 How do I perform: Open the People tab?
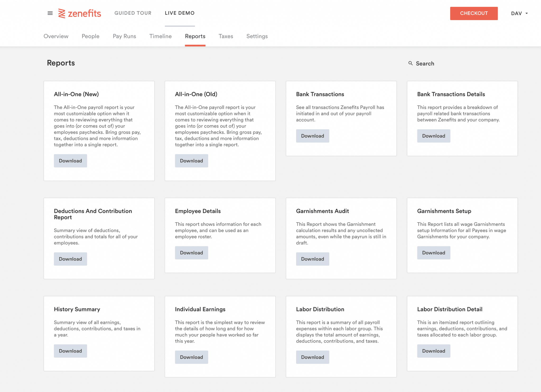tap(90, 36)
